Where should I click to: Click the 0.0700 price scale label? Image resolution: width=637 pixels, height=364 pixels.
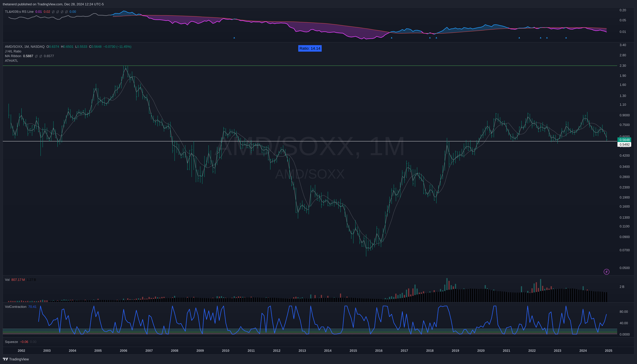click(x=624, y=250)
